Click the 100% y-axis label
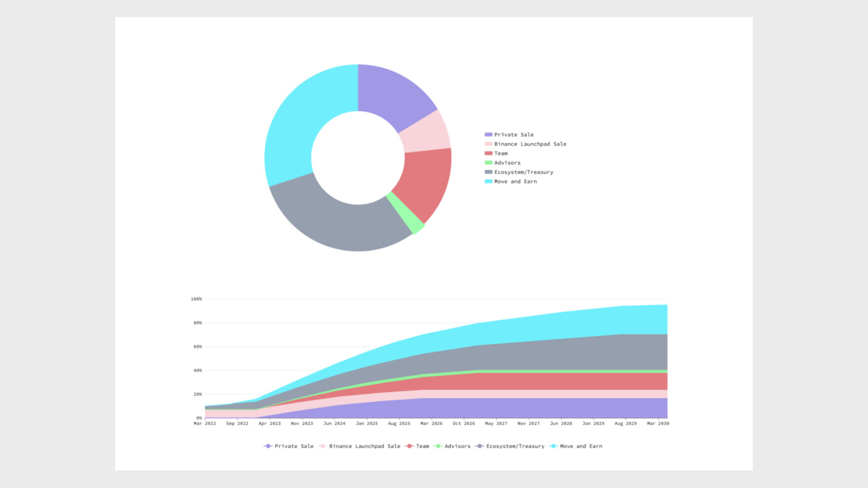Screen dimensions: 868x488 (x=197, y=299)
